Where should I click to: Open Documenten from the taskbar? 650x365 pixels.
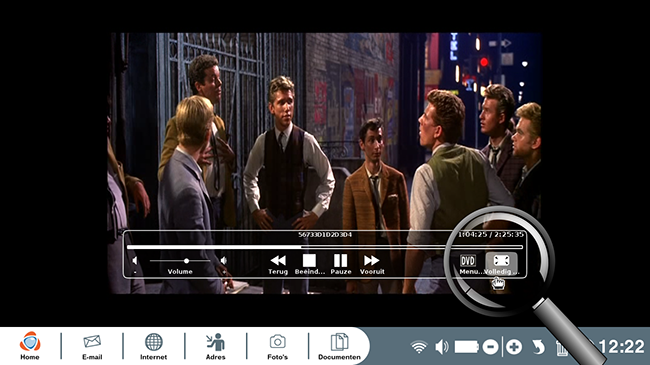[x=339, y=346]
